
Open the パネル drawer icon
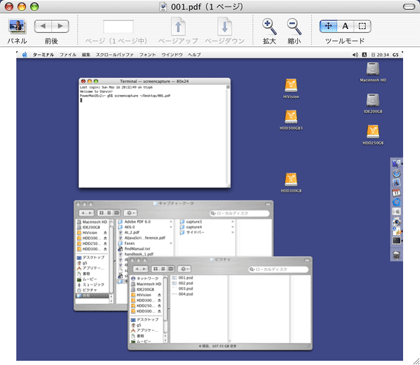(x=17, y=26)
